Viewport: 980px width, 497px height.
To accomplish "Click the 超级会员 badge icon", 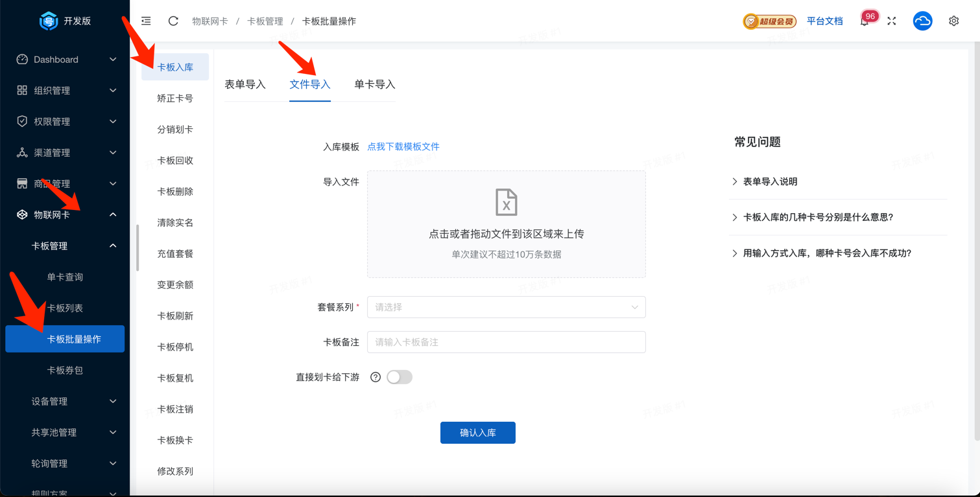I will [769, 21].
